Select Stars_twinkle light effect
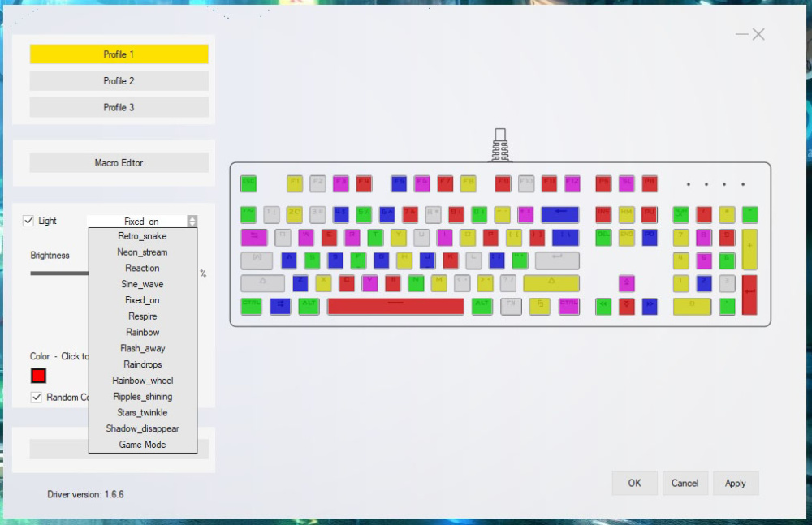The width and height of the screenshot is (812, 525). (142, 413)
